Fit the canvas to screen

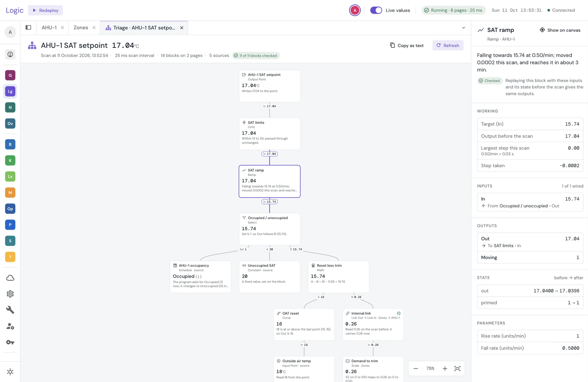click(x=457, y=368)
